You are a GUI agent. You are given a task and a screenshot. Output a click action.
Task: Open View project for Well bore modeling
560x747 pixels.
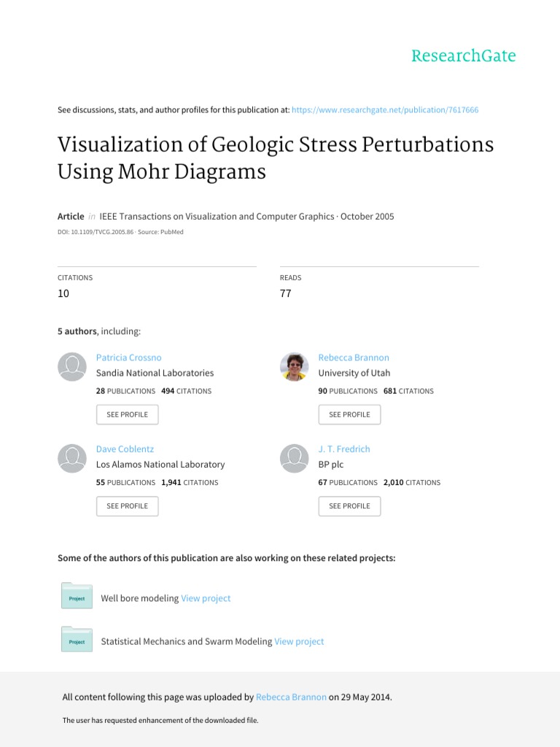point(206,598)
